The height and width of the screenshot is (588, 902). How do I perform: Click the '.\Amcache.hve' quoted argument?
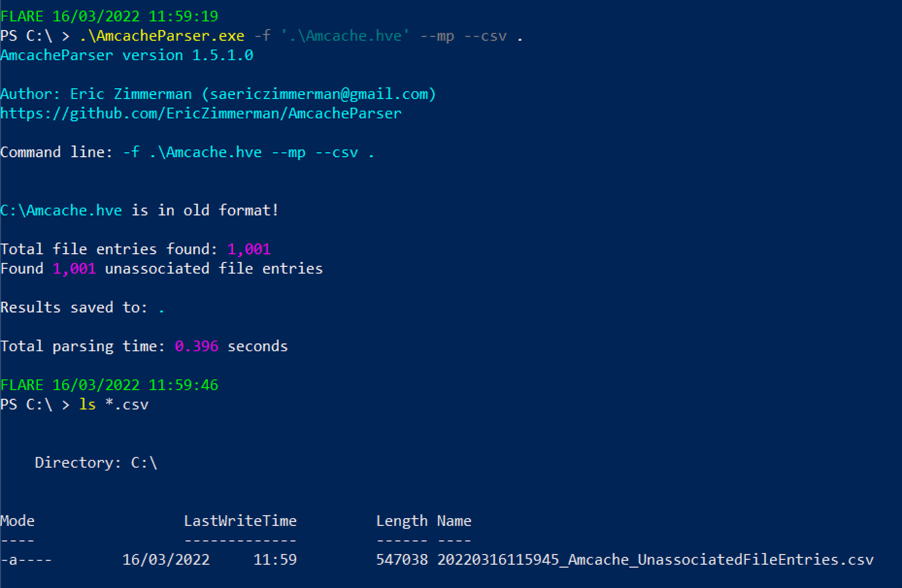pos(345,36)
